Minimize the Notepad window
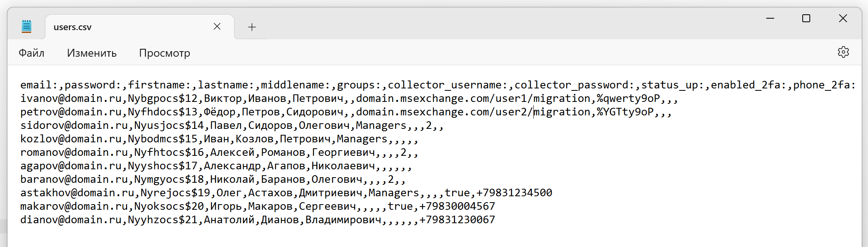Image resolution: width=868 pixels, height=247 pixels. pos(770,18)
